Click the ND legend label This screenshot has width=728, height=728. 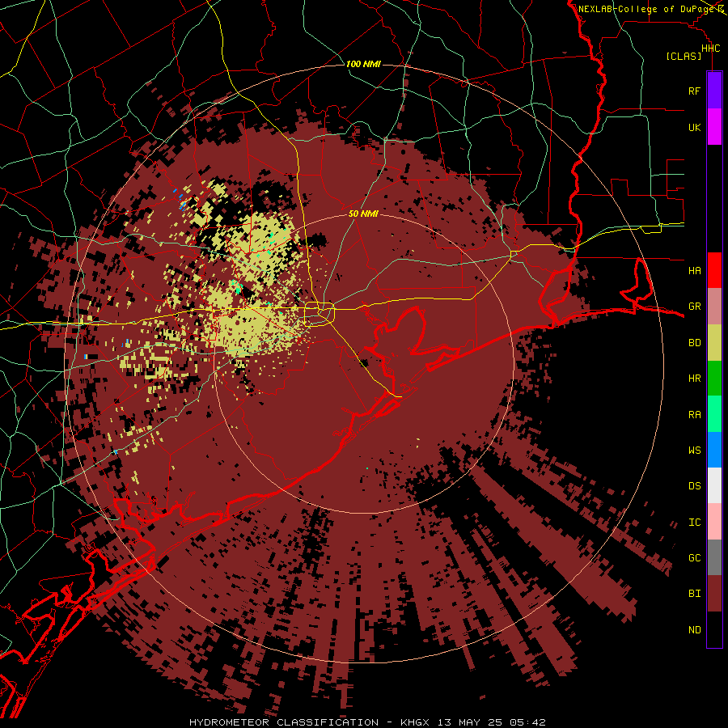pyautogui.click(x=694, y=630)
